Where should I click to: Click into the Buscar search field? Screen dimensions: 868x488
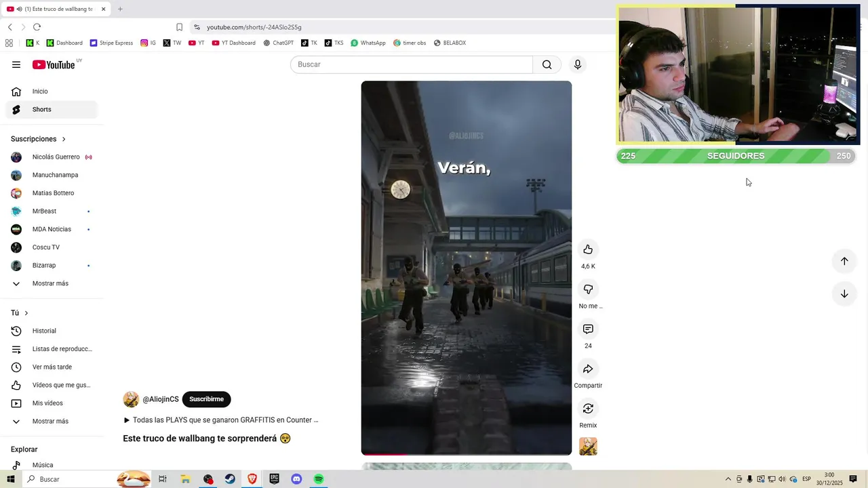click(x=412, y=64)
